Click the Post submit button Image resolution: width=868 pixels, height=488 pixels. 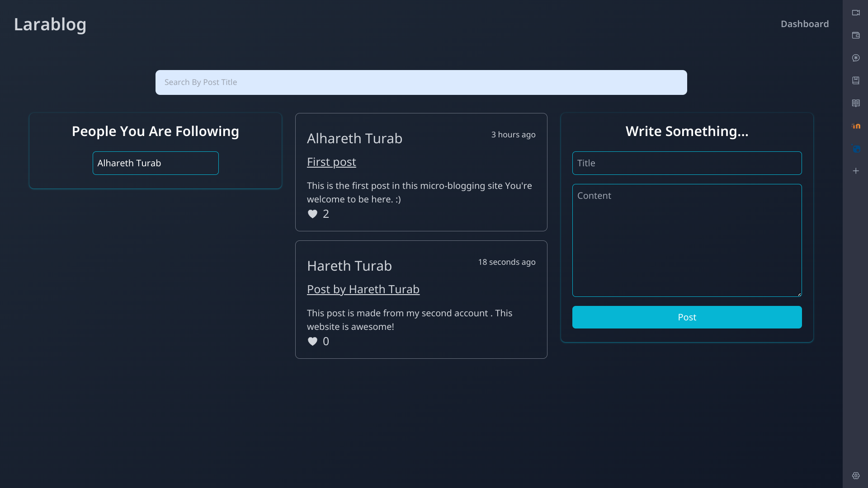(687, 317)
